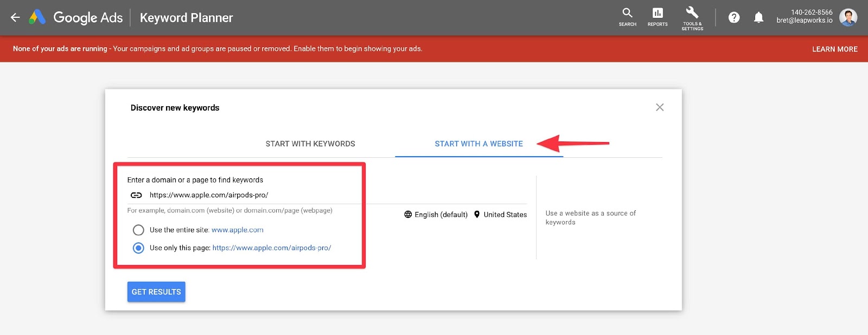
Task: Click the Keyword Planner title
Action: click(x=186, y=17)
